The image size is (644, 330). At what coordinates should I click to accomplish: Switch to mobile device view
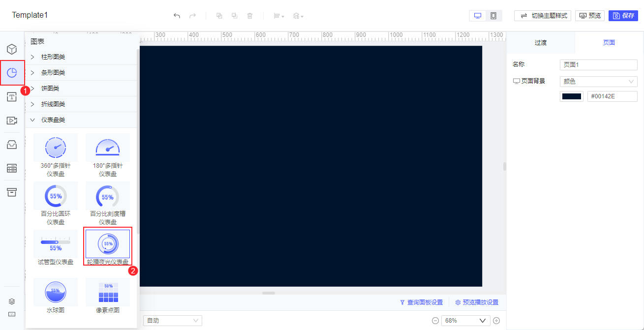click(x=493, y=16)
